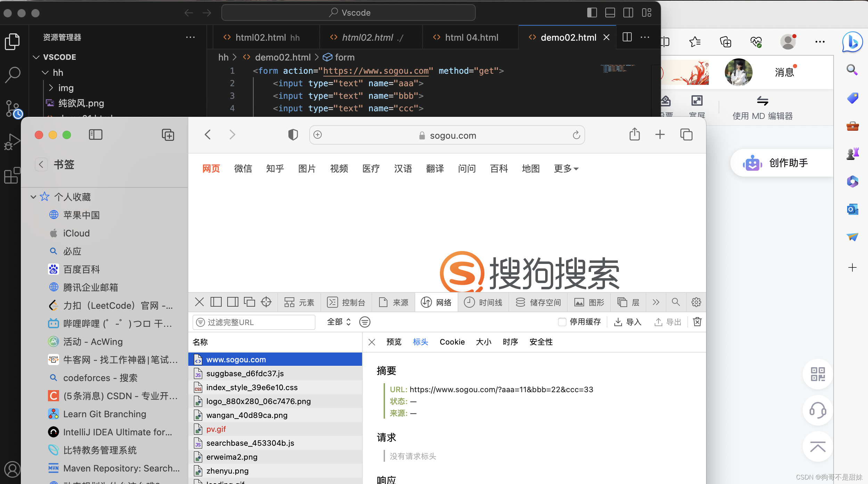This screenshot has width=868, height=484.
Task: Select 预览 tab in request details
Action: pyautogui.click(x=394, y=342)
